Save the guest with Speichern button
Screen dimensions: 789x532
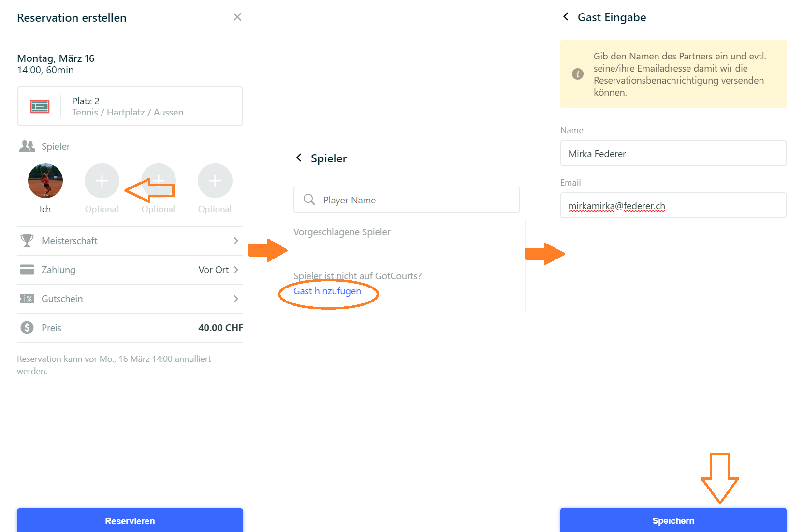coord(673,520)
